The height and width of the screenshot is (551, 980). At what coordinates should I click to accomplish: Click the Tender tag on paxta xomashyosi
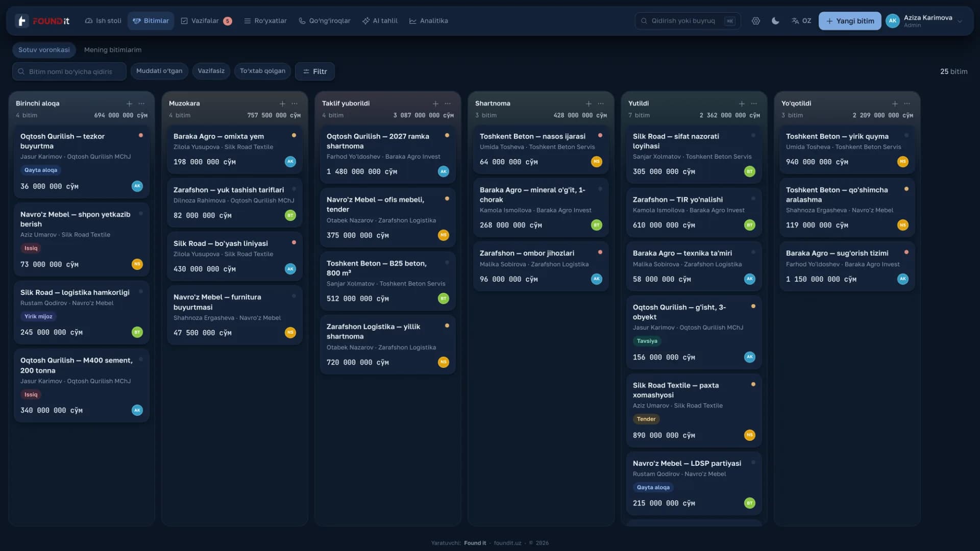pyautogui.click(x=646, y=419)
